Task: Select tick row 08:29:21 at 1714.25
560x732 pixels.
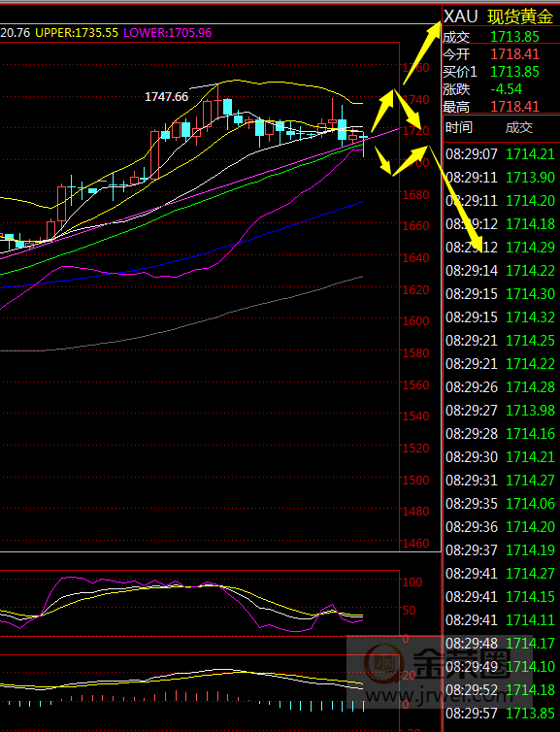Action: coord(500,341)
